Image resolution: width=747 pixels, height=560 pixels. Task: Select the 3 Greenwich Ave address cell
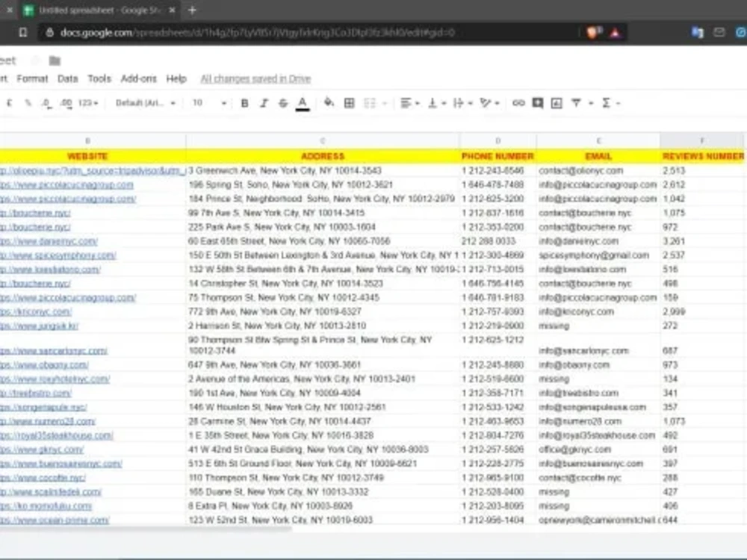323,170
